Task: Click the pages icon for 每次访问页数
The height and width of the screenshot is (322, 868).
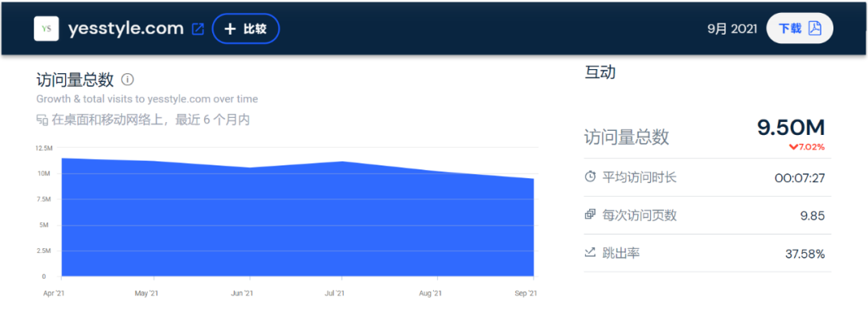Action: 590,215
